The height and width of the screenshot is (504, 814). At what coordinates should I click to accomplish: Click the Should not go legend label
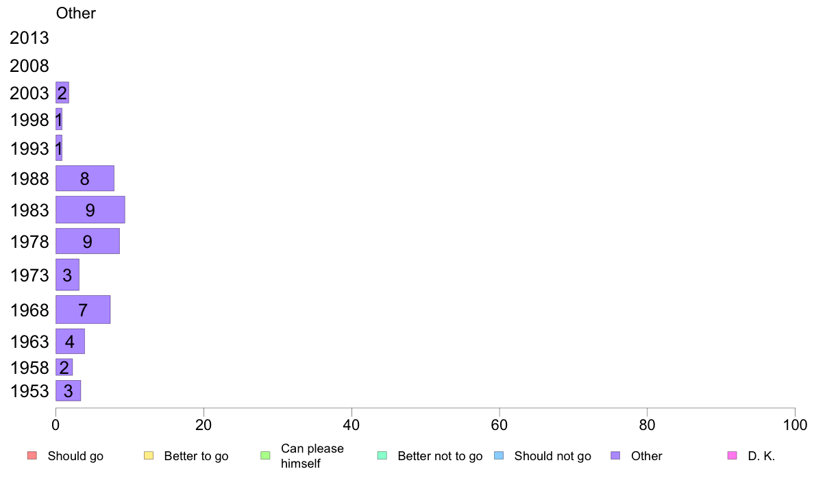pos(553,456)
